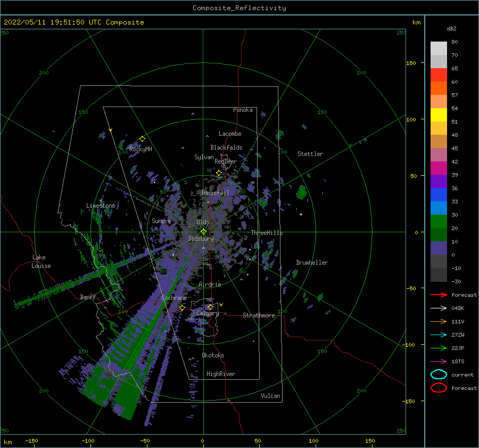Click the Cochrane town label
479x448 pixels.
coord(174,298)
